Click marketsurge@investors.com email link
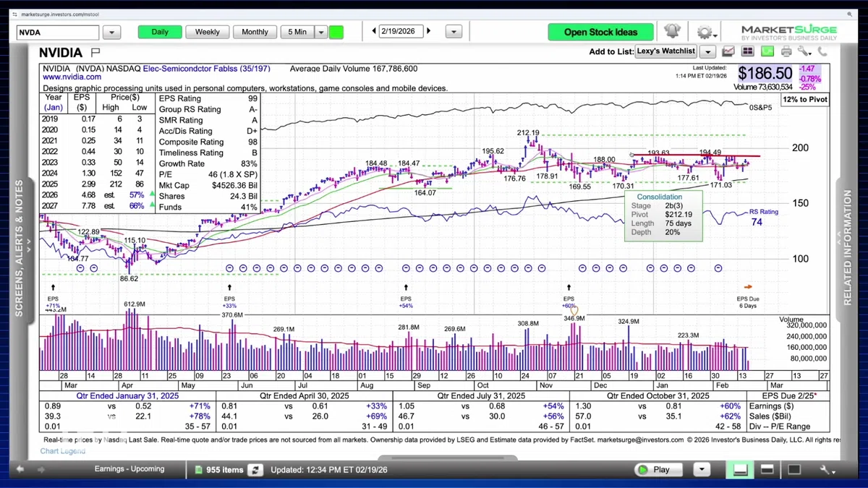The image size is (868, 488). coord(639,440)
